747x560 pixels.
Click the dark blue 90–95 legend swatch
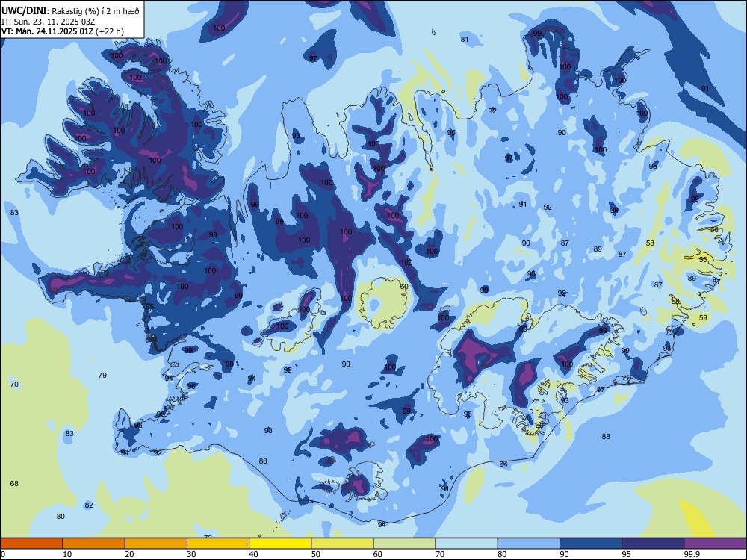coord(591,544)
